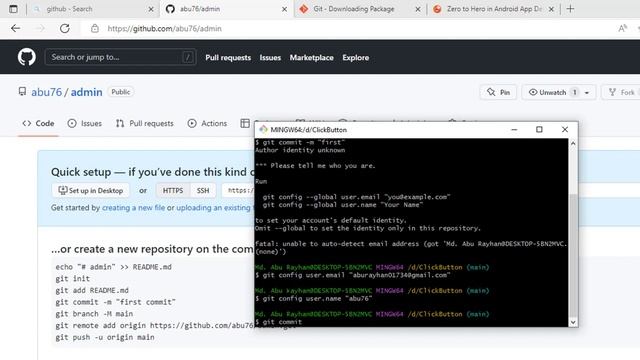Click the git commit prompt line in terminal

pyautogui.click(x=279, y=322)
